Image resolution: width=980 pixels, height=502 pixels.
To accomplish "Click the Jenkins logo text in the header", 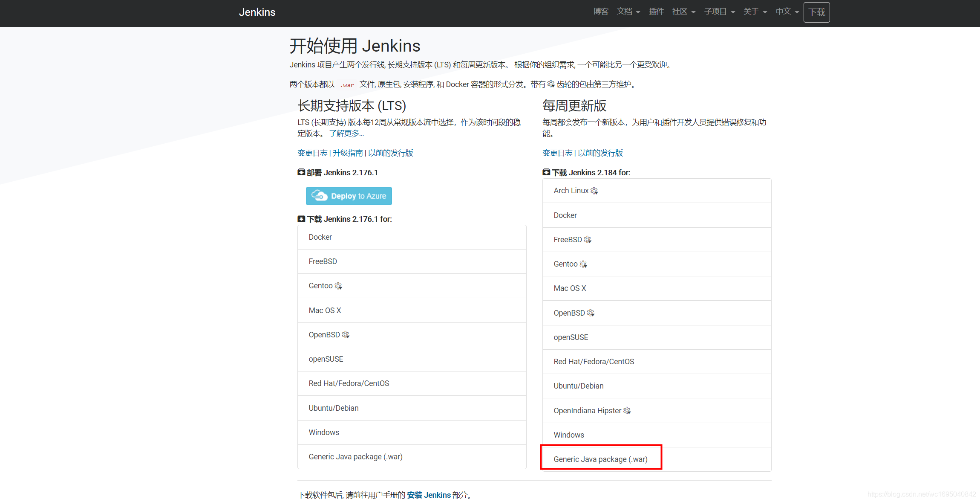I will coord(257,12).
